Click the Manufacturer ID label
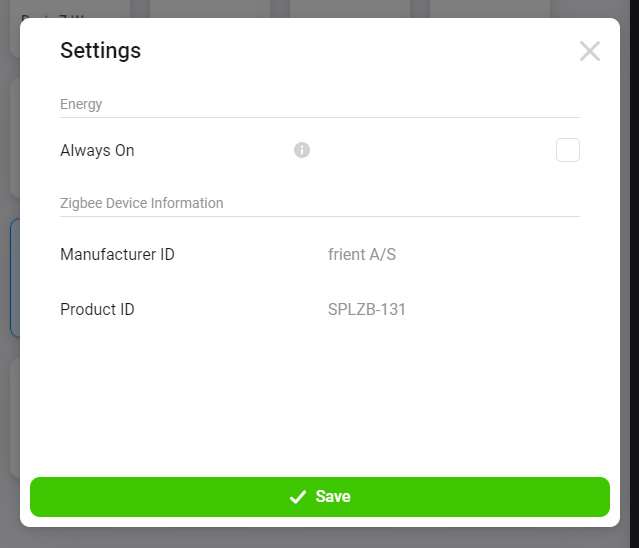The image size is (639, 548). pyautogui.click(x=117, y=255)
